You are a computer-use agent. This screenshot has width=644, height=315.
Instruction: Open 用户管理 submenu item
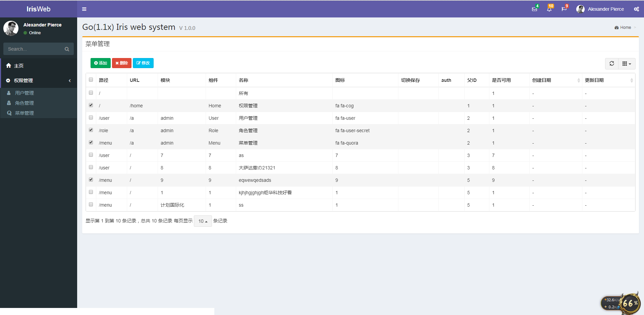(39, 93)
